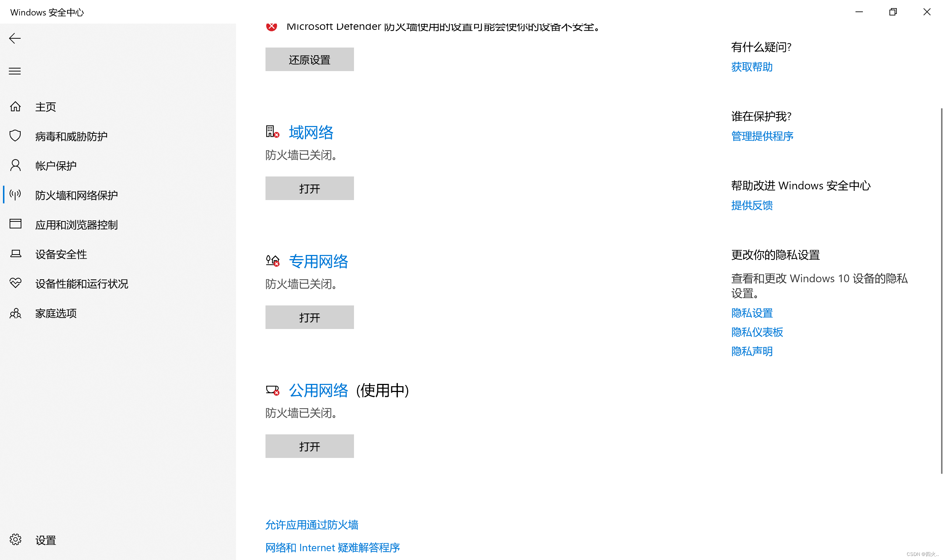Click the person icon for 帐户保护
The height and width of the screenshot is (560, 944).
pos(15,165)
